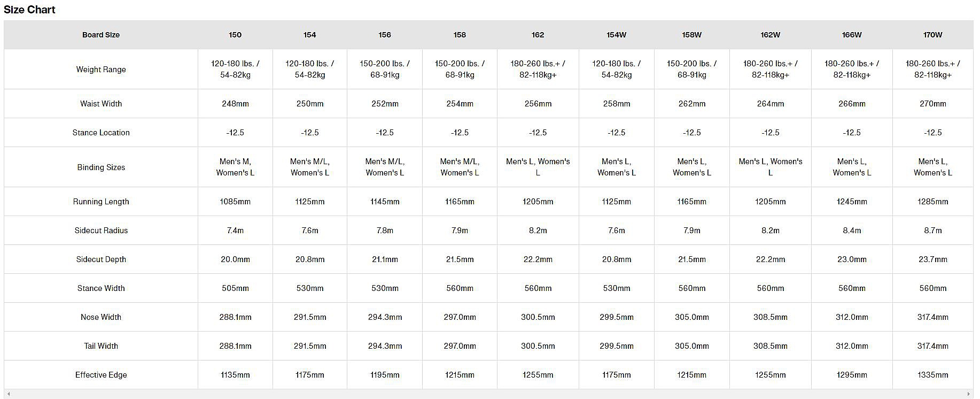This screenshot has width=980, height=399.
Task: Select the 1285mm running length cell
Action: 932,202
